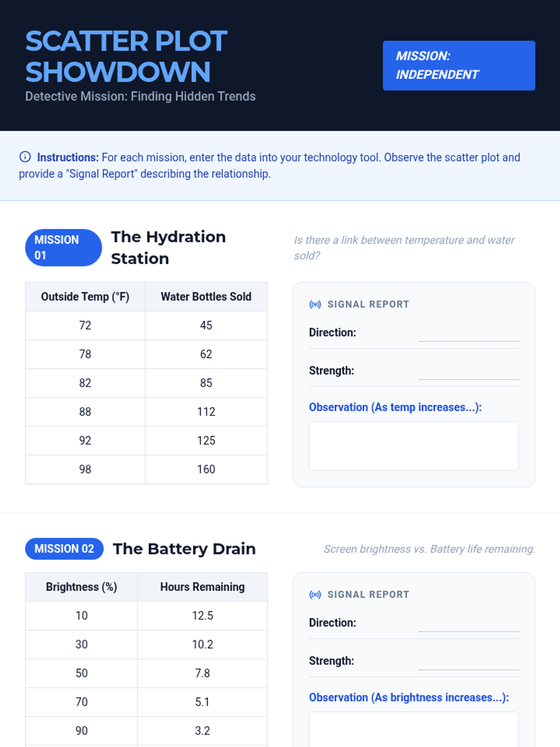Click the Water Bottles Sold column header
Viewport: 560px width, 747px height.
coord(206,297)
